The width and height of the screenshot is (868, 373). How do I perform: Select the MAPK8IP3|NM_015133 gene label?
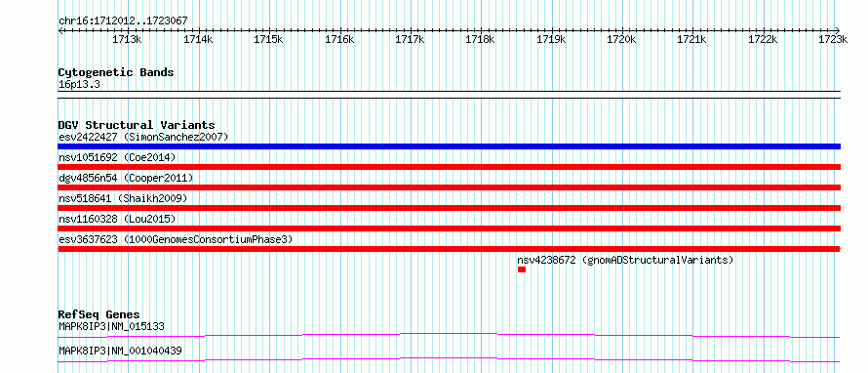tap(111, 326)
